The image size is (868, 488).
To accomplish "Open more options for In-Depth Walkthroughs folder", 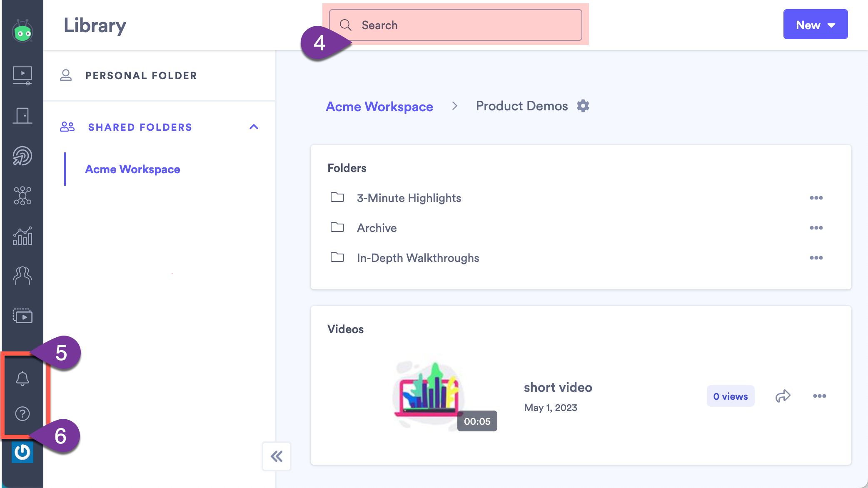I will 816,258.
